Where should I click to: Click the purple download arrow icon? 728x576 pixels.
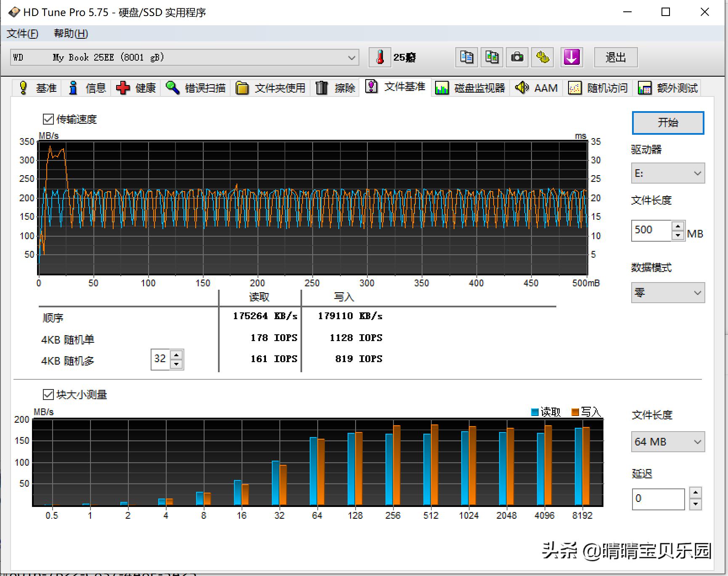(571, 57)
